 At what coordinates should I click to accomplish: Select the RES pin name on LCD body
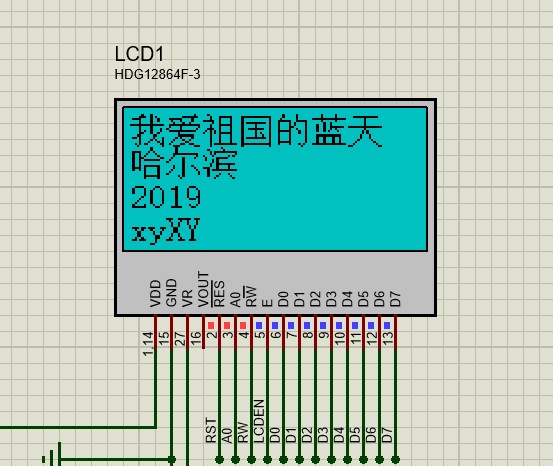point(218,293)
